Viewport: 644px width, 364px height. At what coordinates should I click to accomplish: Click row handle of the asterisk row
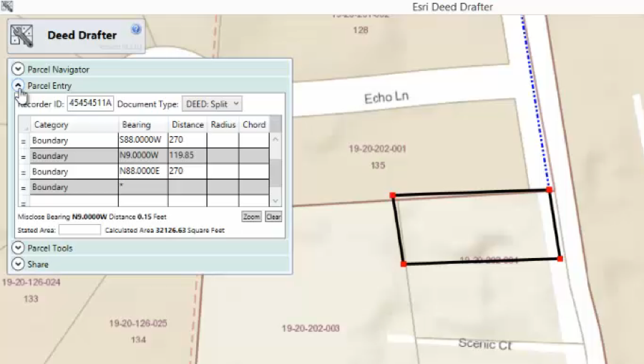pos(24,188)
